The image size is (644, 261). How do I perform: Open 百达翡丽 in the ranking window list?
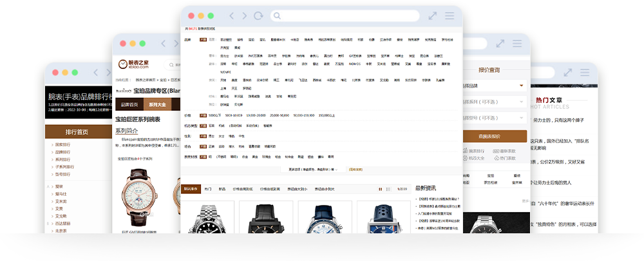coord(63,224)
